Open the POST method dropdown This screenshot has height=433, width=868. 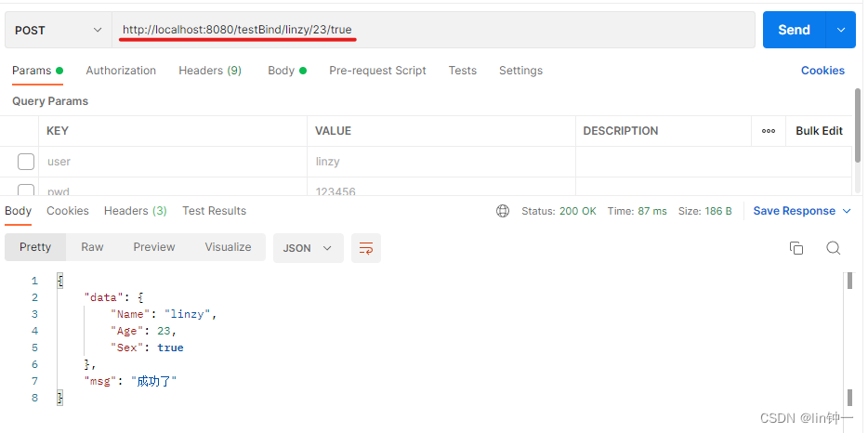point(58,31)
